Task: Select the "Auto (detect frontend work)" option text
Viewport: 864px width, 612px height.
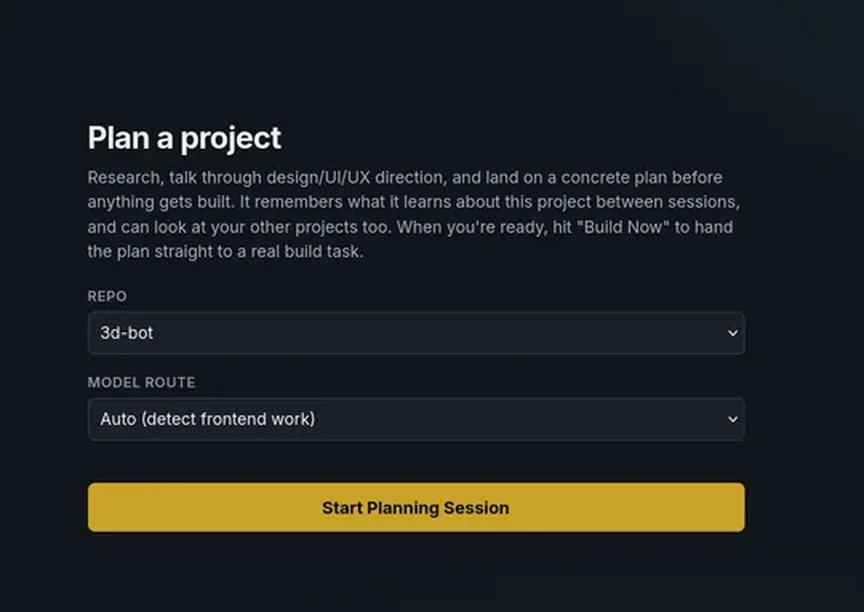Action: (208, 419)
